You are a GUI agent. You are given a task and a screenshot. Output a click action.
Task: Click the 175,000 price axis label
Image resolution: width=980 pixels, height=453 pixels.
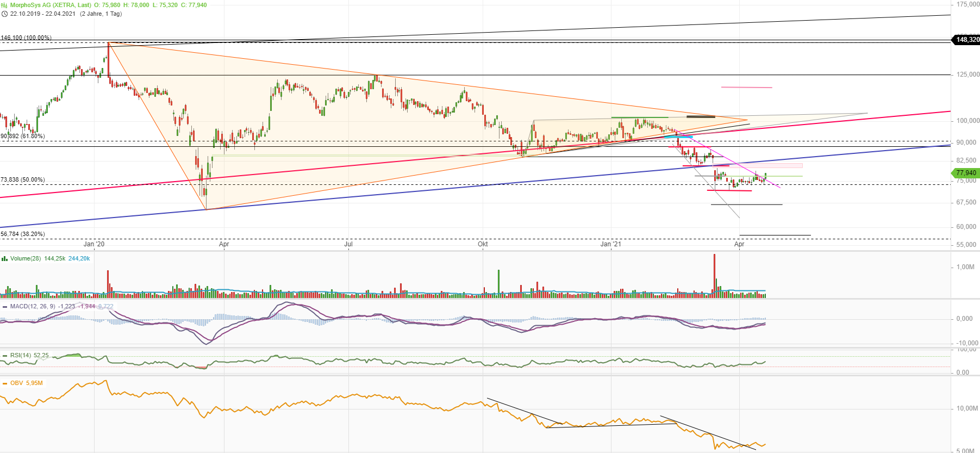[x=968, y=4]
